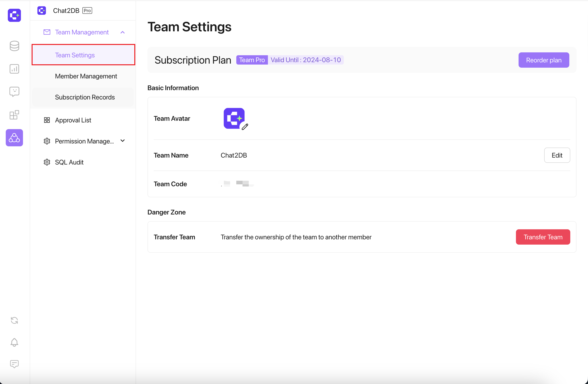
Task: Select Team Settings in the sidebar
Action: [83, 55]
